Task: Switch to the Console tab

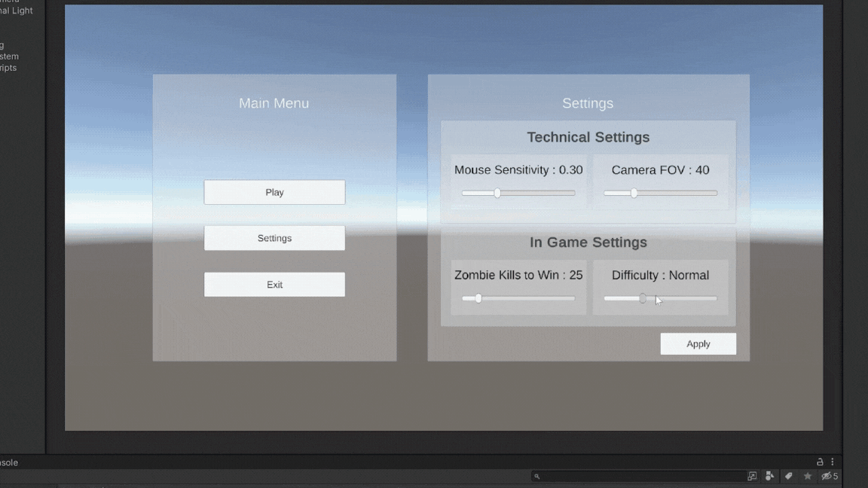Action: coord(9,462)
